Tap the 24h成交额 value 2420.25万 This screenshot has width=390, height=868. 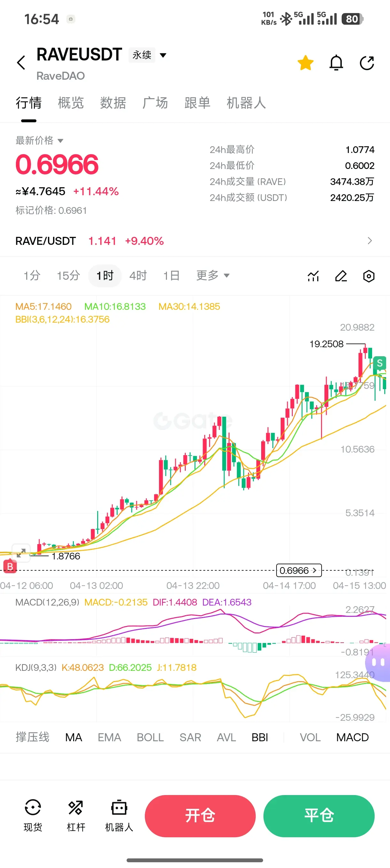(x=352, y=197)
